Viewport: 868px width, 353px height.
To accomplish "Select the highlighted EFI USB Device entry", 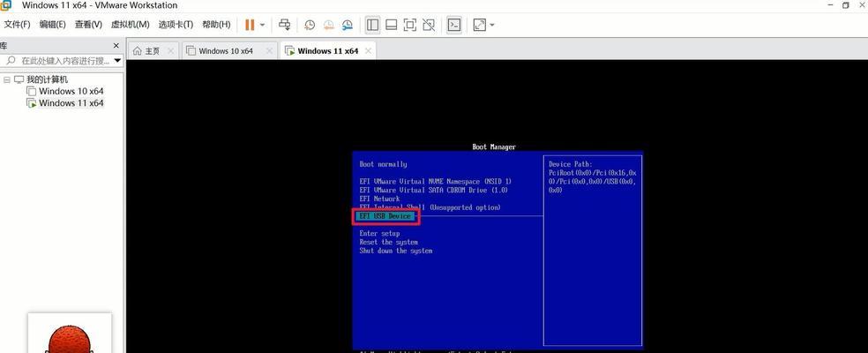I will click(x=385, y=216).
